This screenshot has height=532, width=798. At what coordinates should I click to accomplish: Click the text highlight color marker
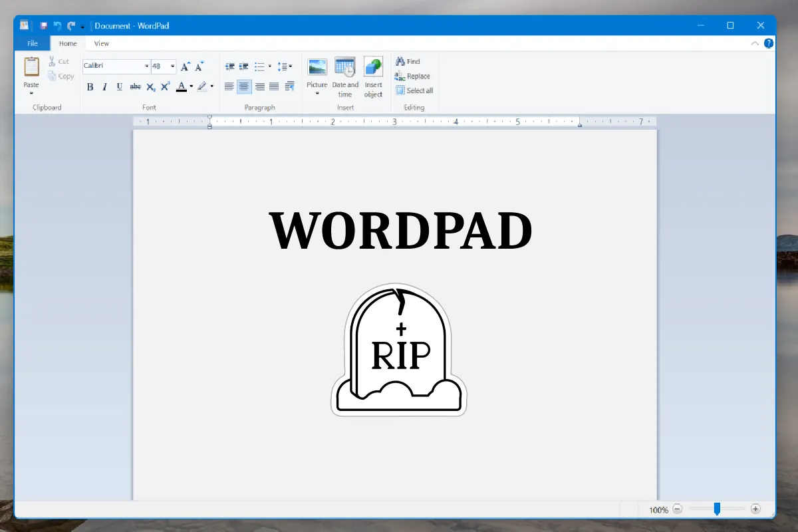[202, 86]
